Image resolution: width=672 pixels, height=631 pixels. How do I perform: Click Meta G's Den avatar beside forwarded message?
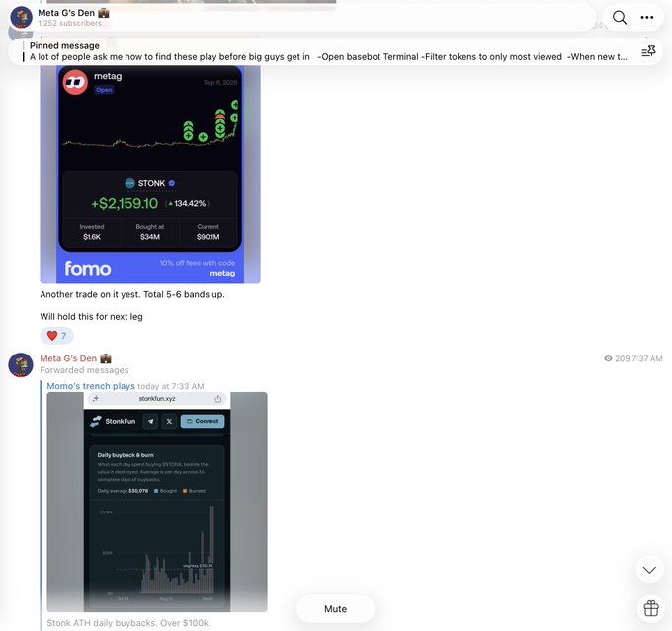click(21, 365)
